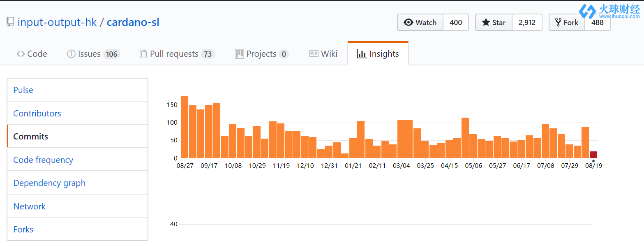Click the 10/08 axis date label
Image resolution: width=644 pixels, height=246 pixels.
point(233,166)
